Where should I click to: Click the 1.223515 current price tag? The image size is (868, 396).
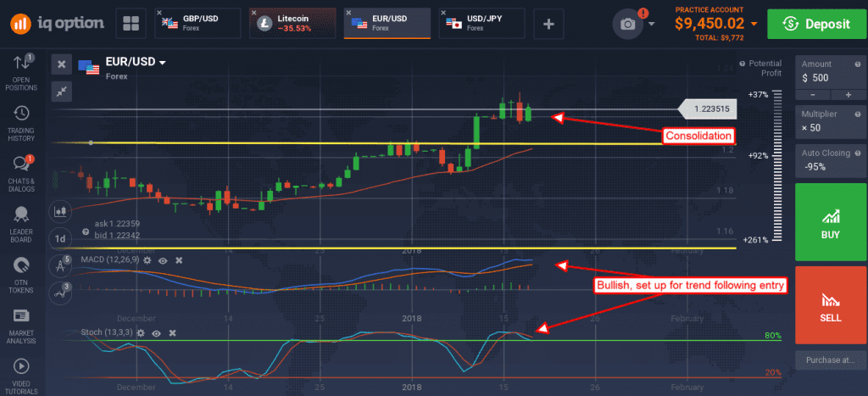pyautogui.click(x=709, y=109)
